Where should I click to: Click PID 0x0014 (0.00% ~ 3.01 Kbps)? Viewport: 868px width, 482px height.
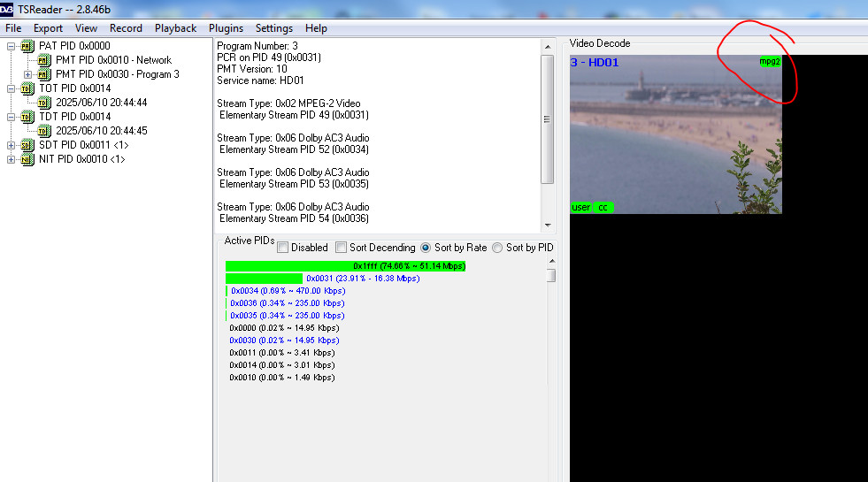coord(281,365)
